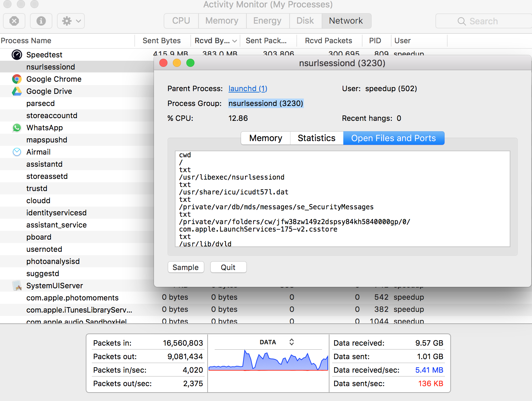
Task: Select the WhatsApp icon in process list
Action: 17,128
